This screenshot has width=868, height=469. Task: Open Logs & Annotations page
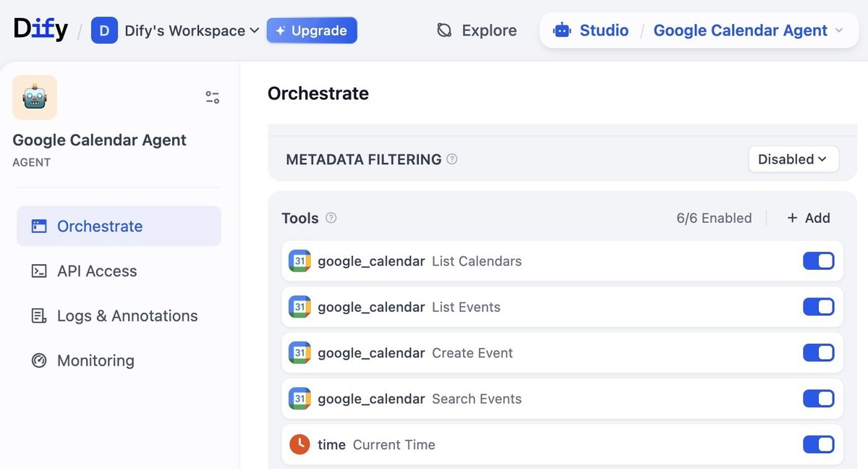click(127, 316)
